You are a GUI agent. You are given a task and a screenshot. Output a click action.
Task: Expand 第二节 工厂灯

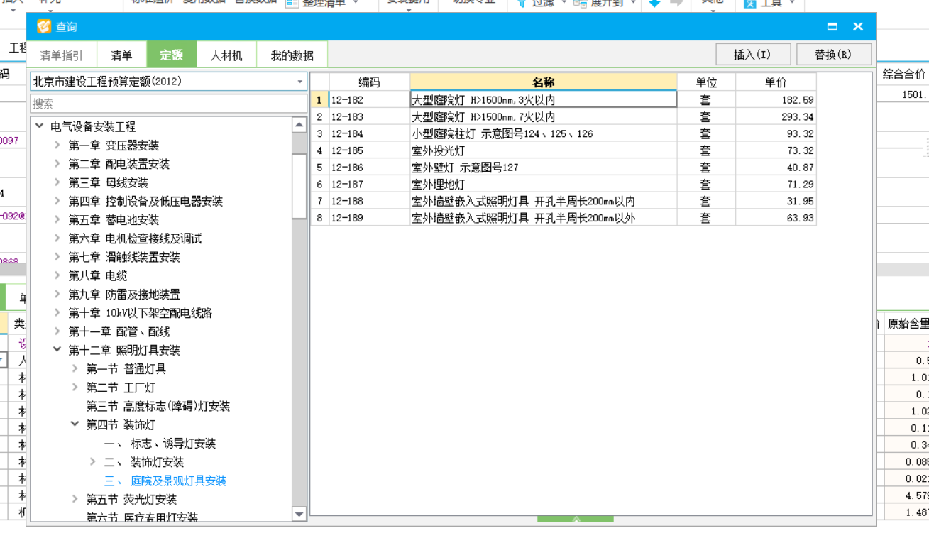tap(75, 388)
